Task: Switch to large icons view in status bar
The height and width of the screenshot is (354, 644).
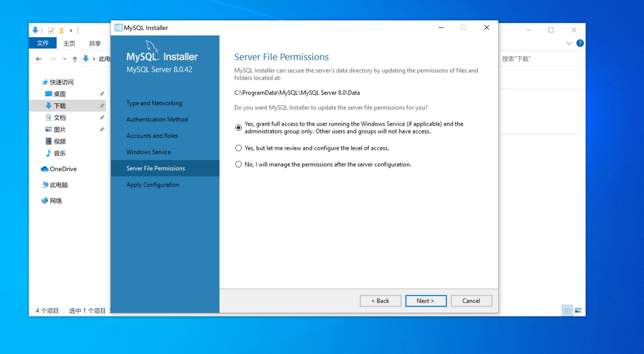Action: coord(578,310)
